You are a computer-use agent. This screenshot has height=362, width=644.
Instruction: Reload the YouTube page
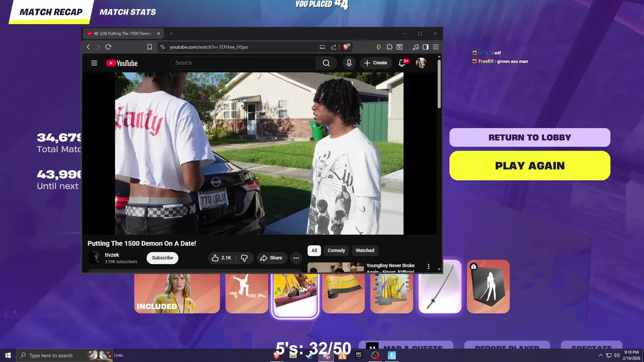pos(108,47)
